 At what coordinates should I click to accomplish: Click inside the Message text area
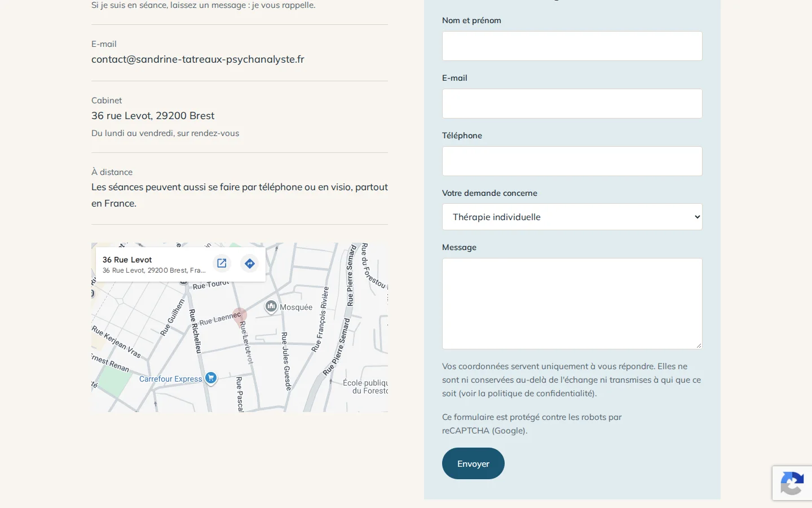pos(572,304)
